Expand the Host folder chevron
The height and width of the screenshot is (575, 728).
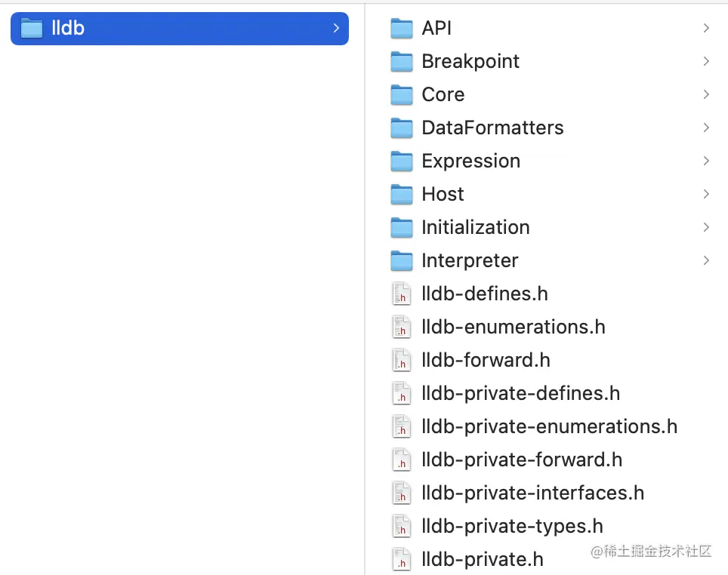coord(706,194)
